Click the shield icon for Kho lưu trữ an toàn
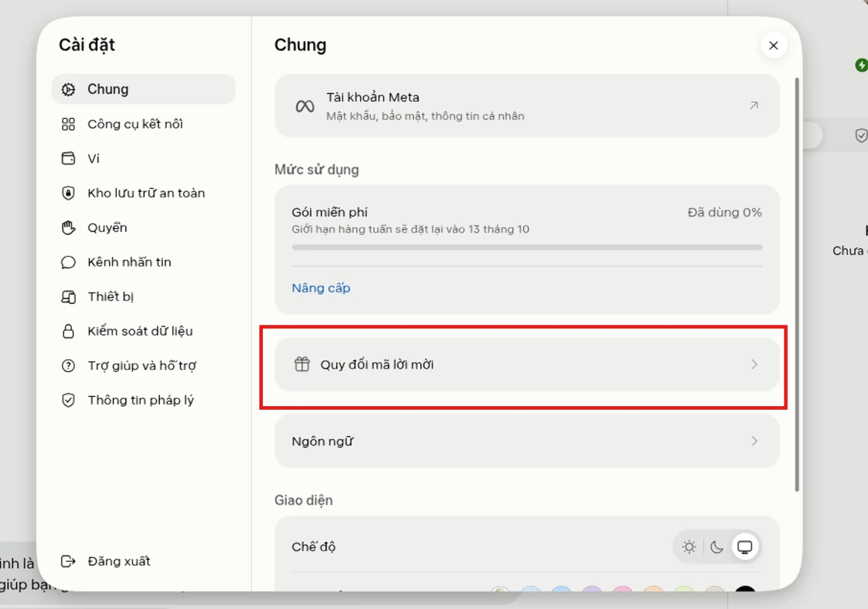868x609 pixels. (68, 193)
